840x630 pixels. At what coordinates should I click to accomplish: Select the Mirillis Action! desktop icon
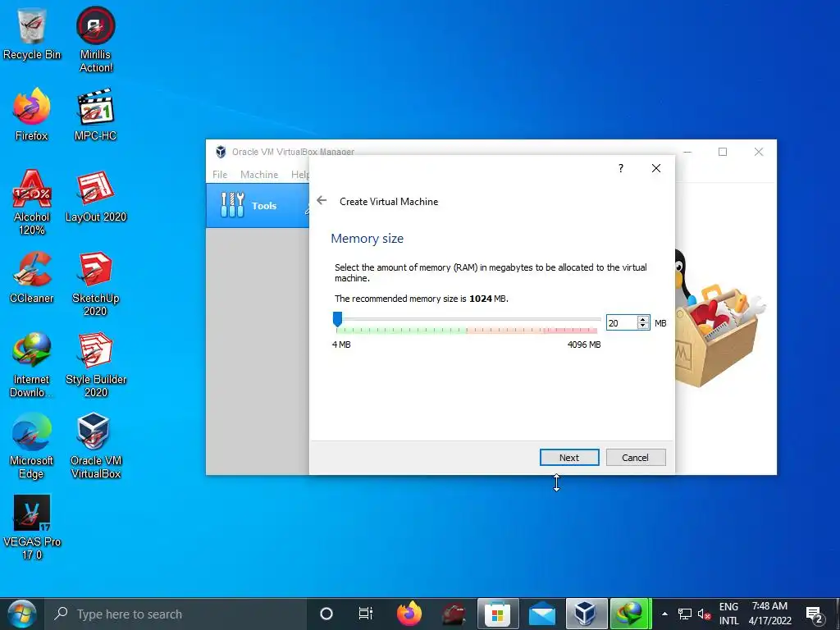point(95,40)
